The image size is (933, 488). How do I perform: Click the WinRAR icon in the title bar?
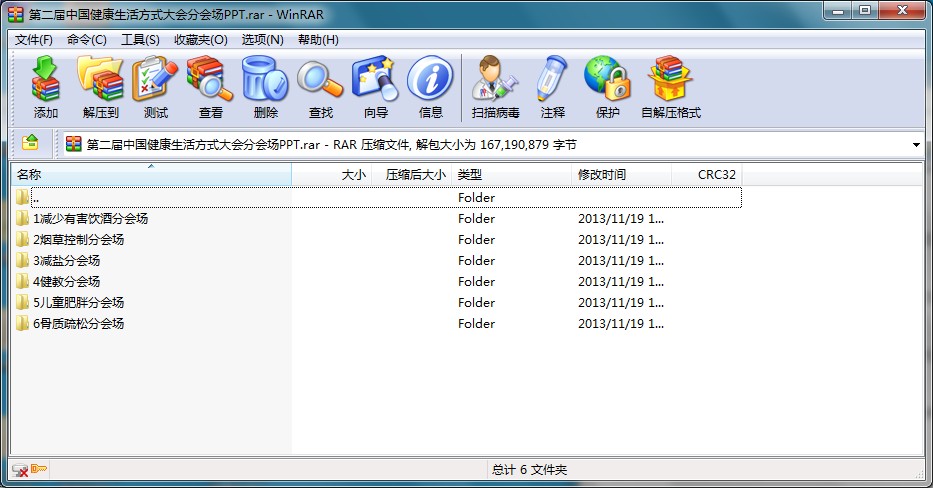(x=16, y=14)
